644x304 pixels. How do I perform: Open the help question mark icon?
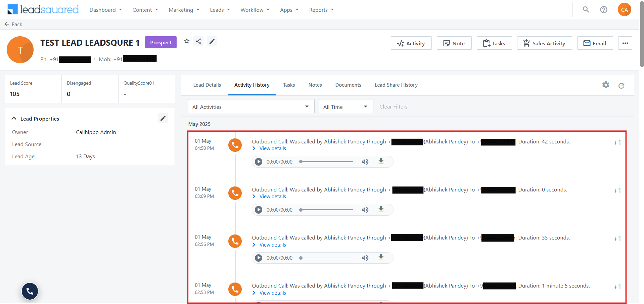604,9
